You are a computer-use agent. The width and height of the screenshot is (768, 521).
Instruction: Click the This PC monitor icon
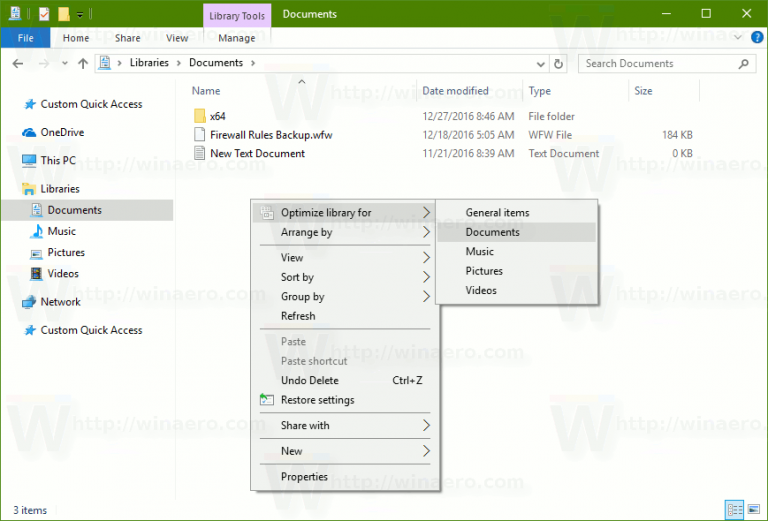pyautogui.click(x=28, y=160)
